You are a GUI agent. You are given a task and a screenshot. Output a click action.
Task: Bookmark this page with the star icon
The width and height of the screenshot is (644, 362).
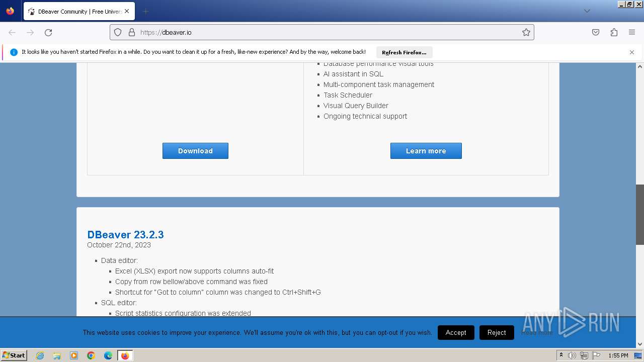tap(526, 32)
